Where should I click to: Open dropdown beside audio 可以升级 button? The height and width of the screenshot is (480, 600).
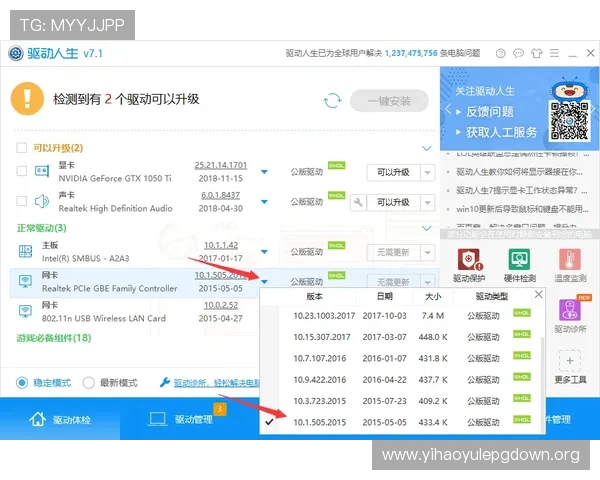click(428, 202)
